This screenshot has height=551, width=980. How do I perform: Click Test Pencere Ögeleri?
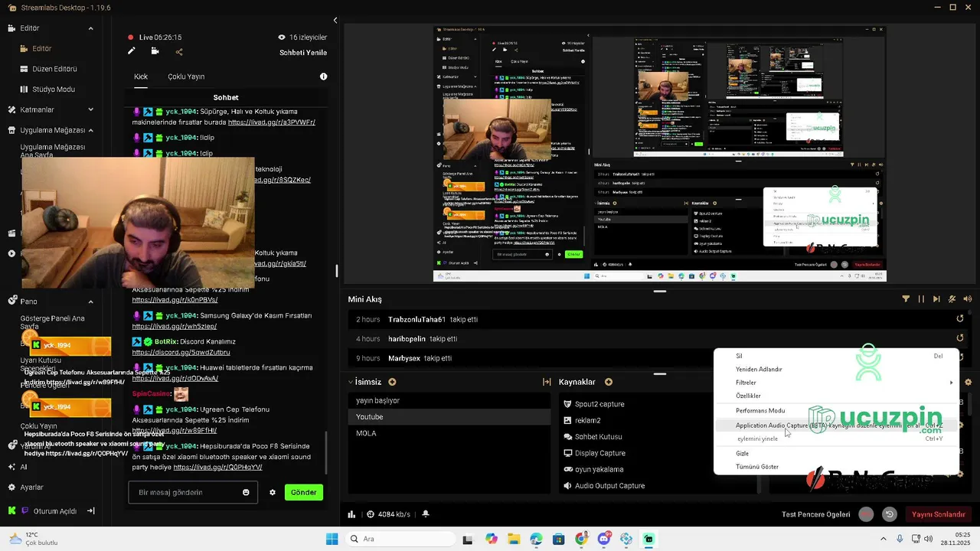click(815, 514)
